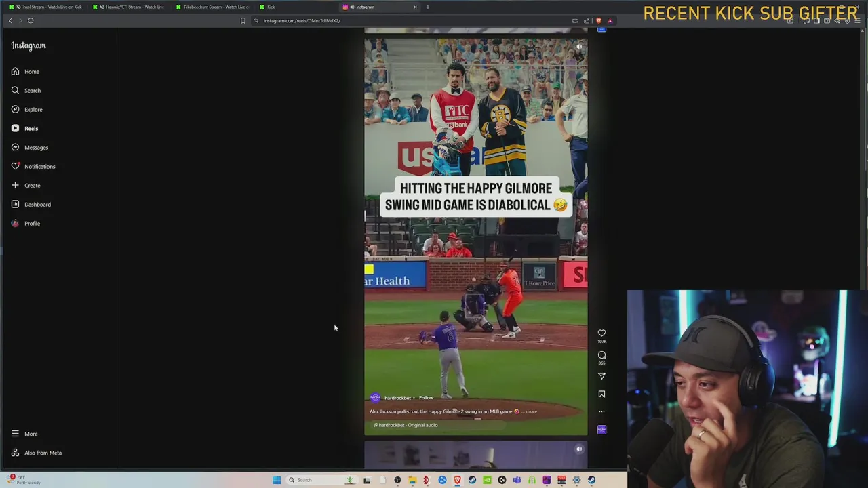Open the reel's audio thumbnail

coord(601,429)
